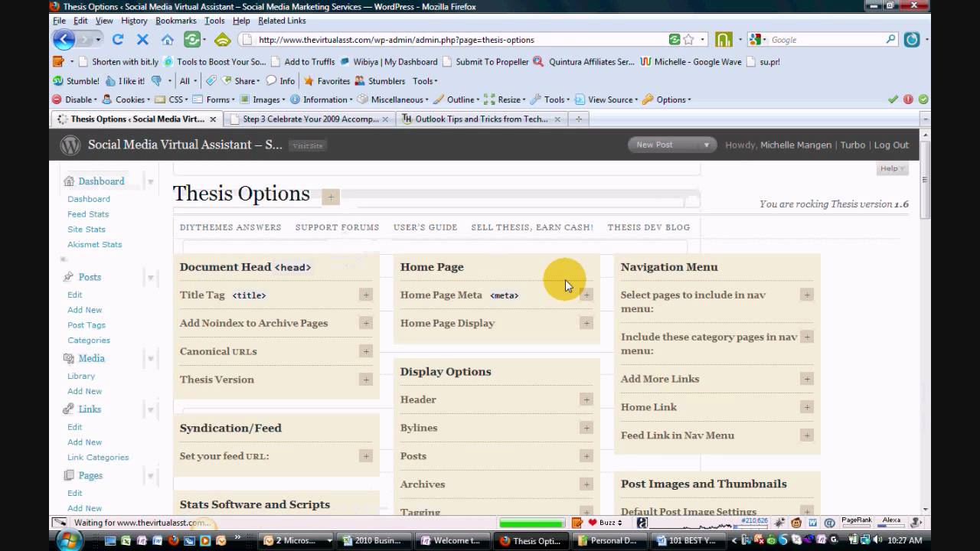
Task: Click the Support Forums link
Action: tap(337, 227)
